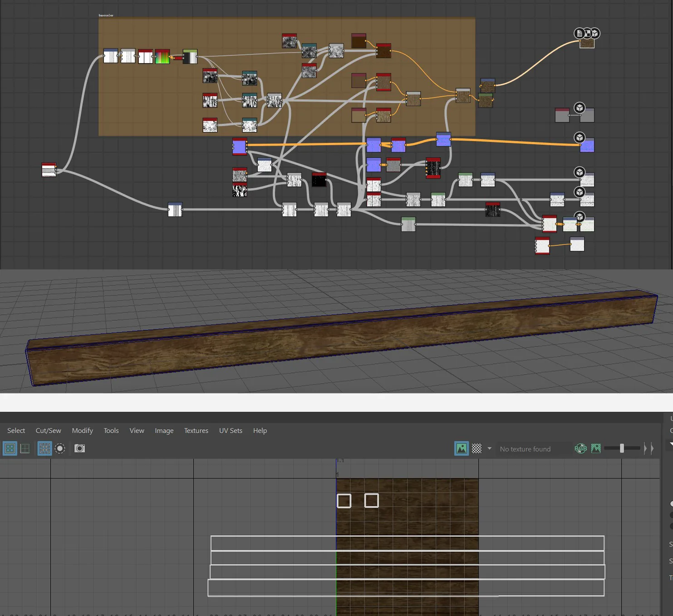Screen dimensions: 673x616
Task: Open the Textures menu
Action: [196, 430]
